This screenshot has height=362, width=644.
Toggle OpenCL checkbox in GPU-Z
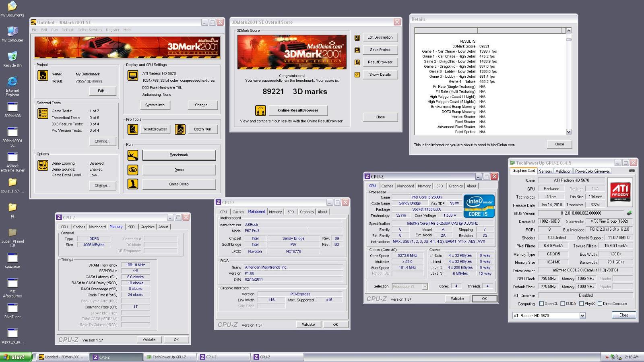coord(541,304)
